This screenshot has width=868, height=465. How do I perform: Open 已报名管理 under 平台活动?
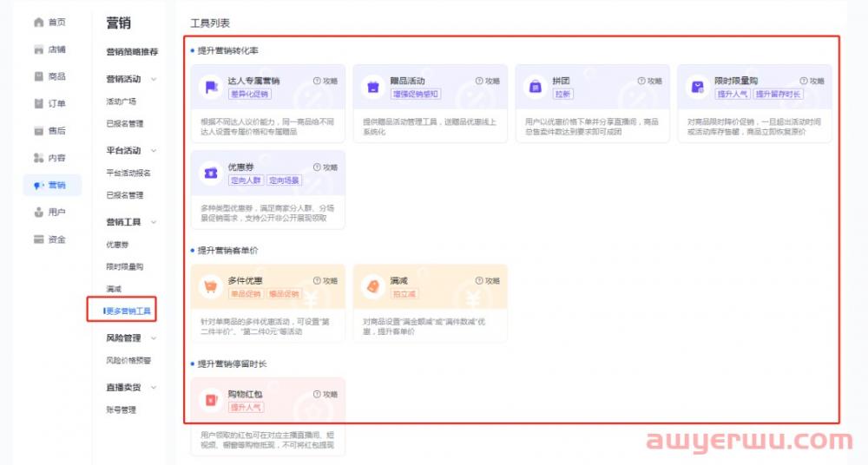tap(124, 195)
